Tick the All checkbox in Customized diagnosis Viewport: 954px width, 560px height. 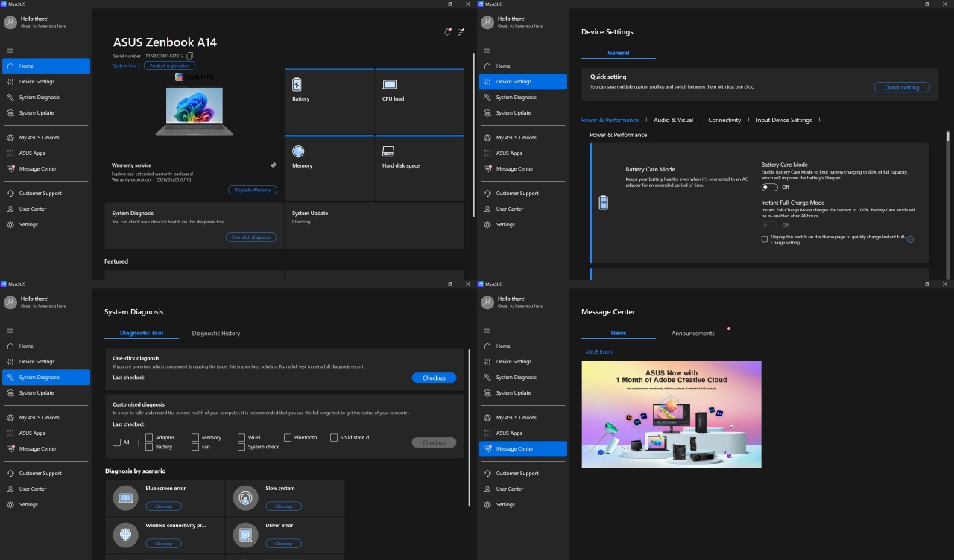click(x=116, y=442)
